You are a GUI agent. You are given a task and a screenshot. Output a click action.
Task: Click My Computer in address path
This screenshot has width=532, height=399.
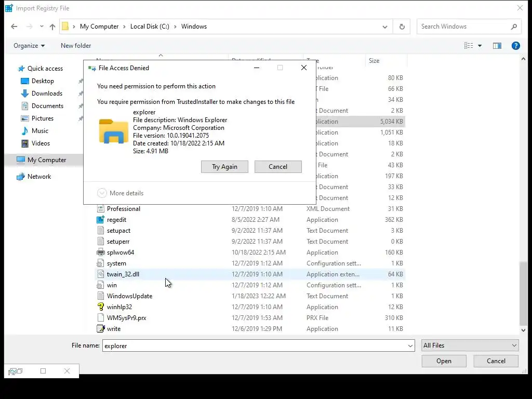(x=99, y=26)
